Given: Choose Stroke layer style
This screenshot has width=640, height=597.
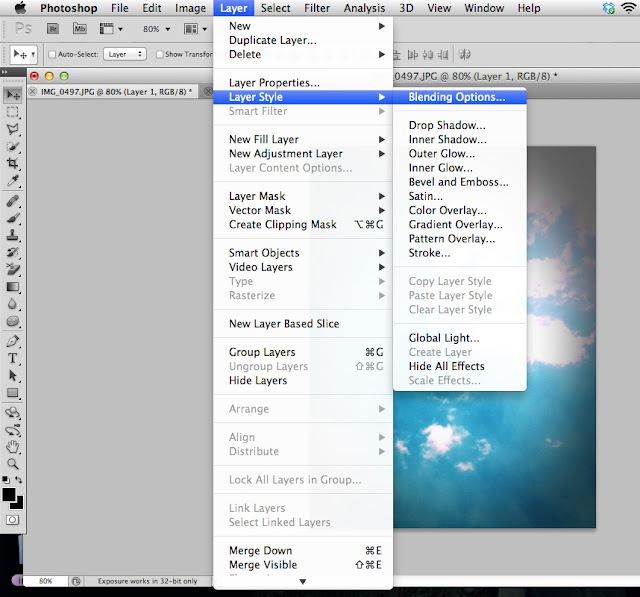Looking at the screenshot, I should point(460,253).
